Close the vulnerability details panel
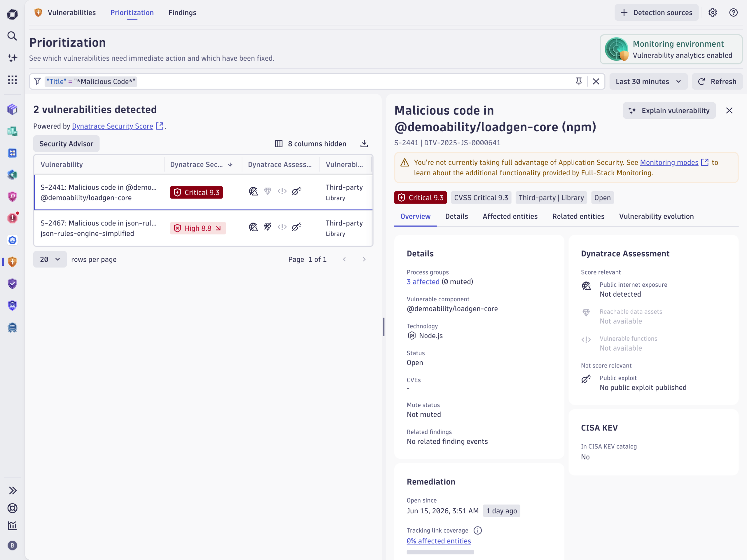 (729, 110)
